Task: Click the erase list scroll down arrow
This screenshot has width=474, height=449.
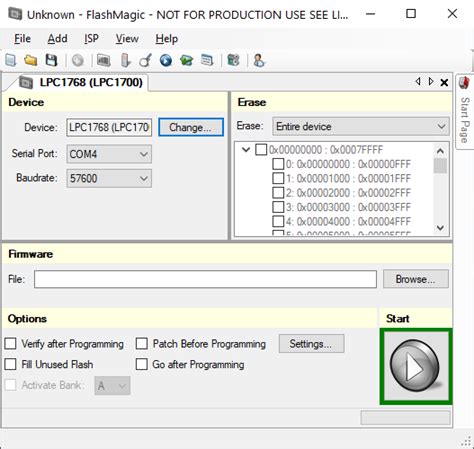Action: [440, 228]
